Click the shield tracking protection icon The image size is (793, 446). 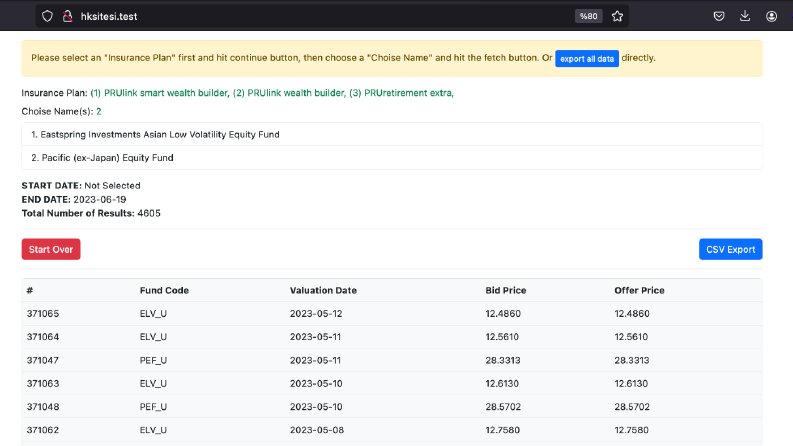(47, 16)
